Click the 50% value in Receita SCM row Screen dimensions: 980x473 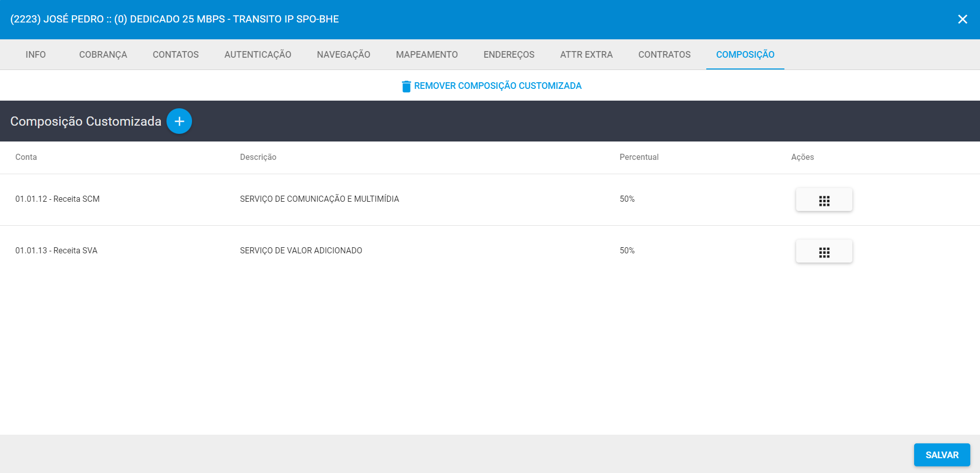click(627, 199)
